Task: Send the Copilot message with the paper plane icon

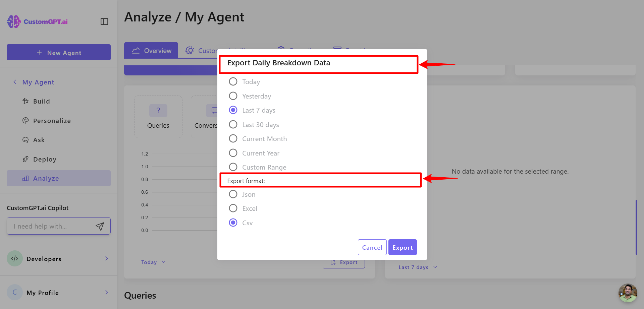Action: [x=100, y=226]
